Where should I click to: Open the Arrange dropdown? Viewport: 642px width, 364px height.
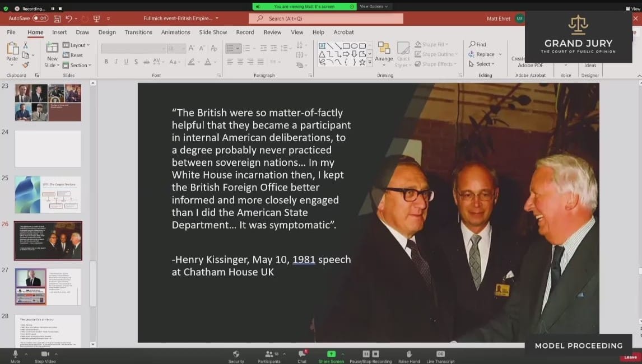(x=384, y=53)
